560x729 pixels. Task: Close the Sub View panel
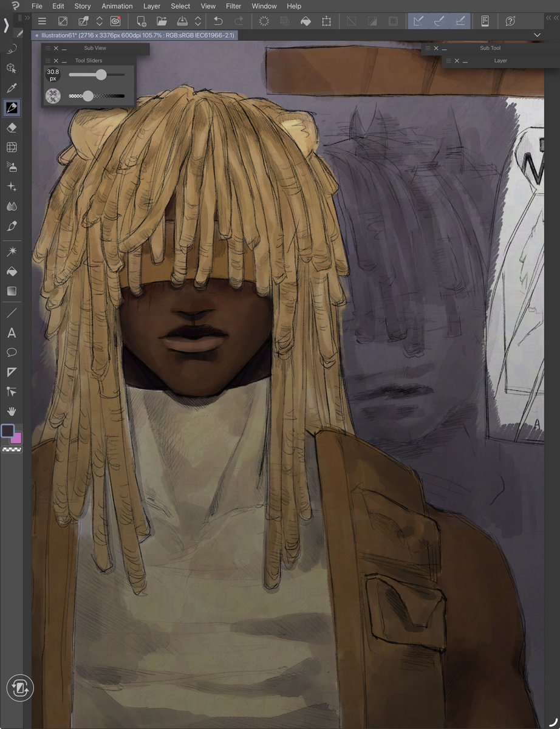click(56, 48)
